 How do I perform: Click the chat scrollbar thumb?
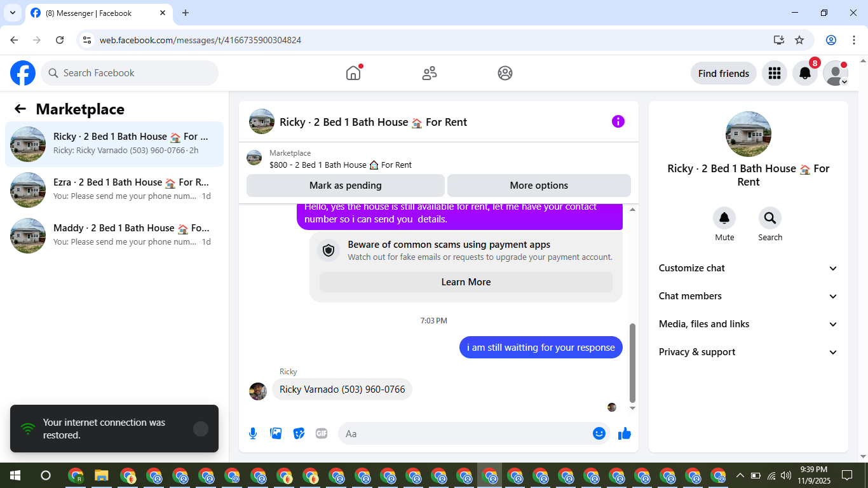pyautogui.click(x=632, y=362)
